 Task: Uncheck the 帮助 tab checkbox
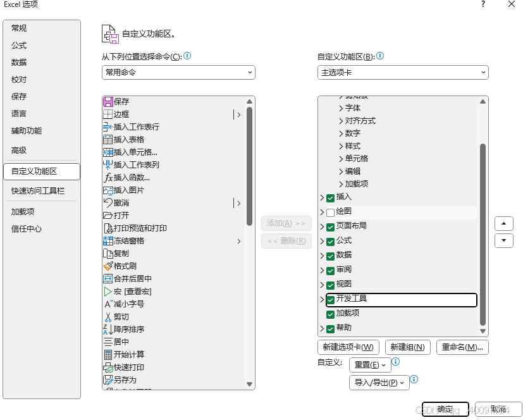[330, 329]
